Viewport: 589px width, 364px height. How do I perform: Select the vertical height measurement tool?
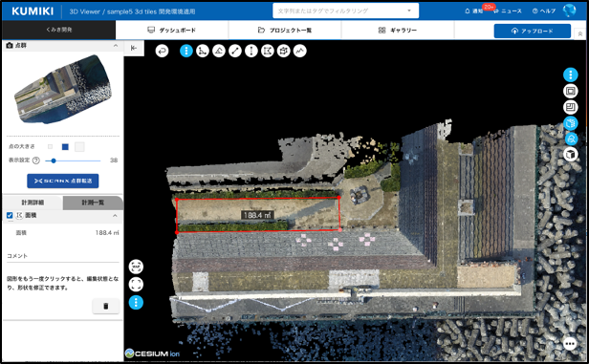251,51
